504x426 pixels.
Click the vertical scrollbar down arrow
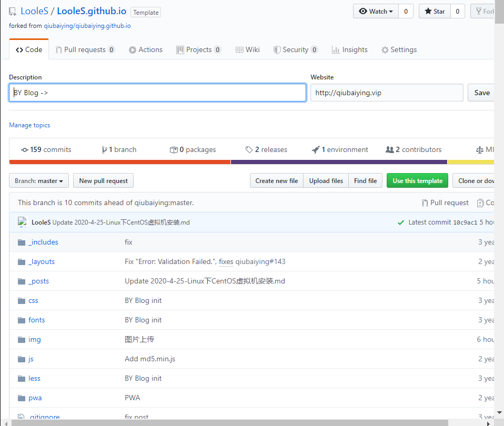pyautogui.click(x=499, y=412)
